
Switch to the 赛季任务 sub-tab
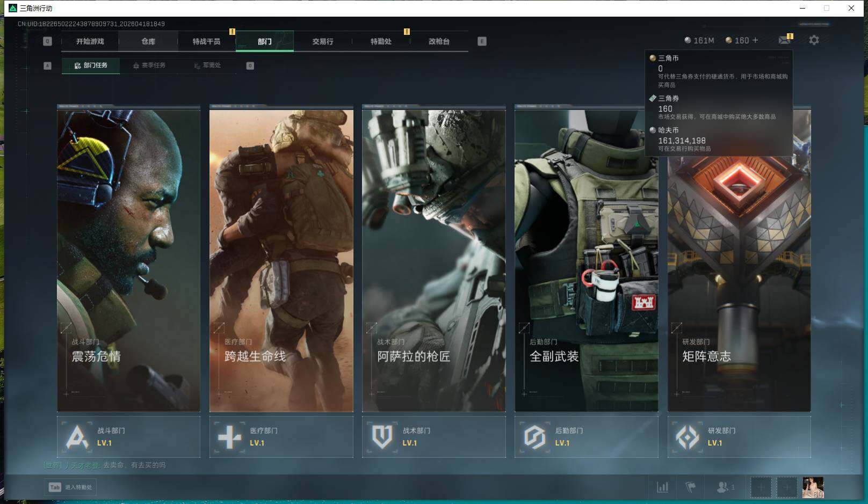coord(149,65)
